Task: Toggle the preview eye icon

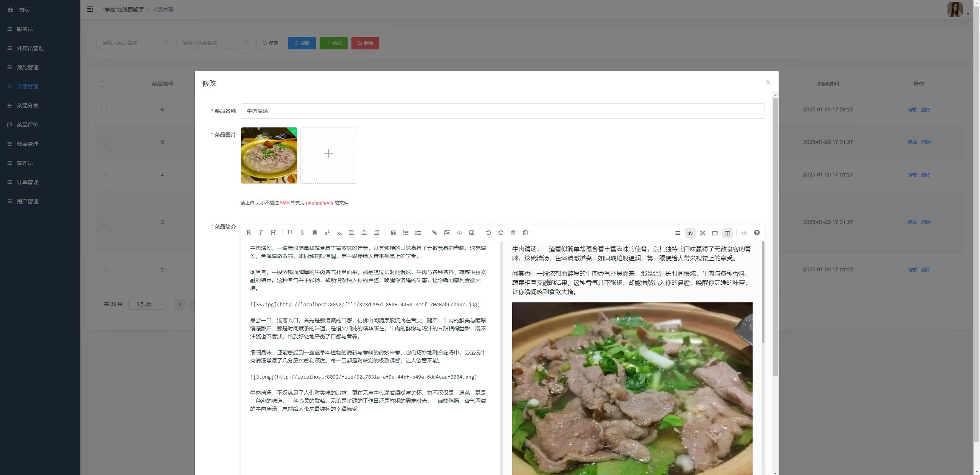Action: (x=690, y=233)
